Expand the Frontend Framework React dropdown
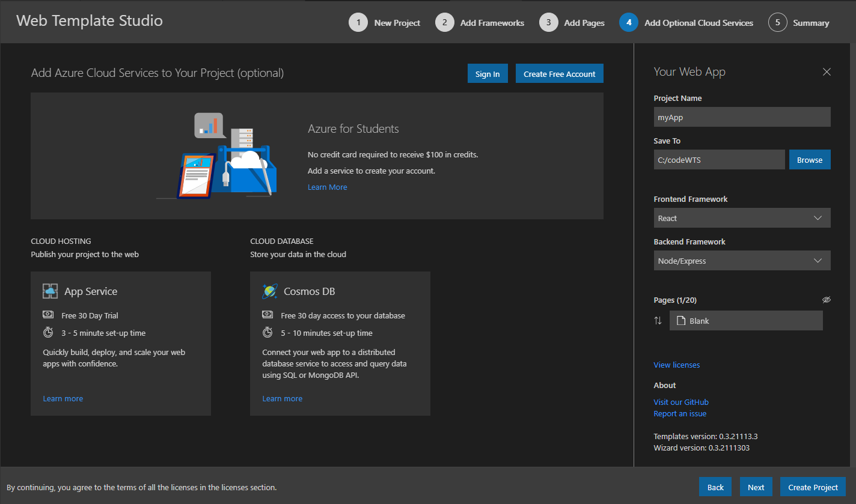Viewport: 856px width, 504px height. point(742,218)
